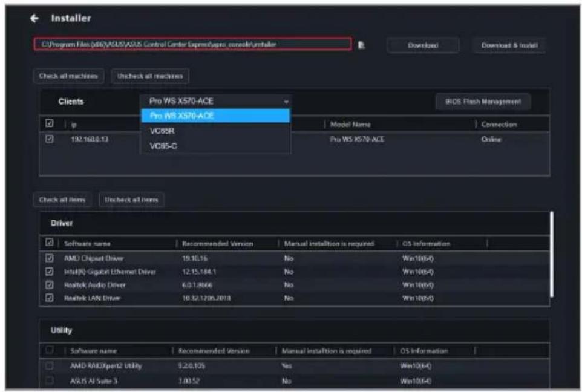Toggle the clients header select-all checkbox
The height and width of the screenshot is (392, 582).
pyautogui.click(x=50, y=123)
